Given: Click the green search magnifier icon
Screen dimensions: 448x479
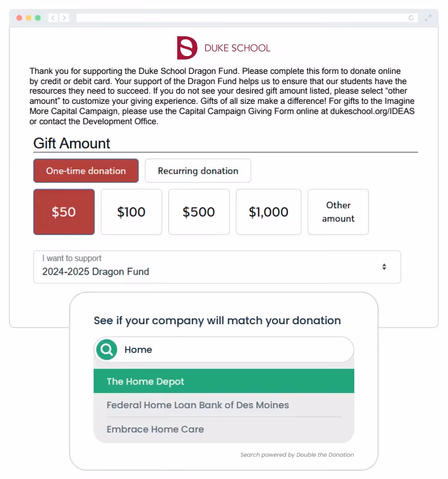Looking at the screenshot, I should pyautogui.click(x=106, y=350).
